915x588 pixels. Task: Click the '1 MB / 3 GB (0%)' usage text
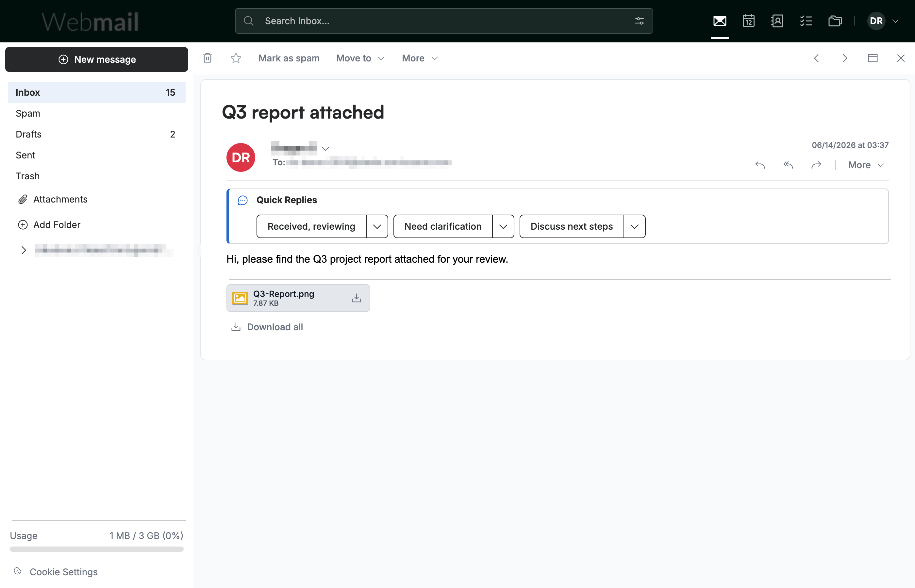(x=146, y=536)
